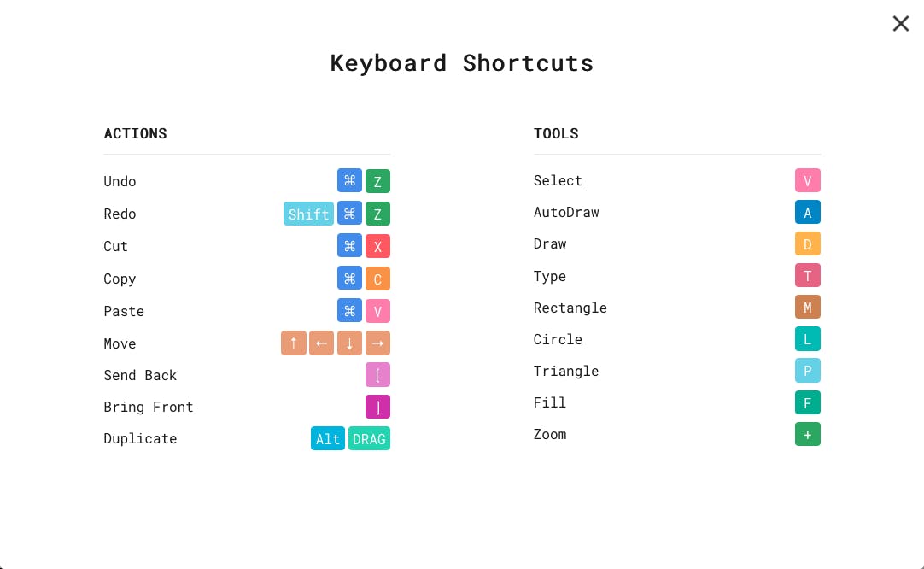Click the DRAG badge for Duplicate

coord(369,438)
